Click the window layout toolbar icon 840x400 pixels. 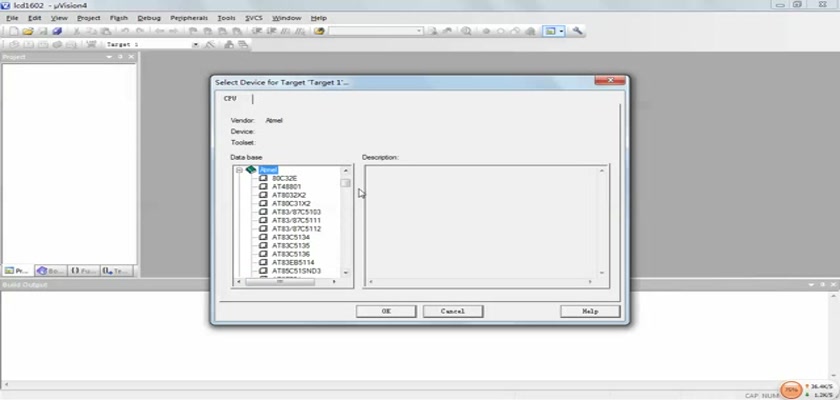549,31
